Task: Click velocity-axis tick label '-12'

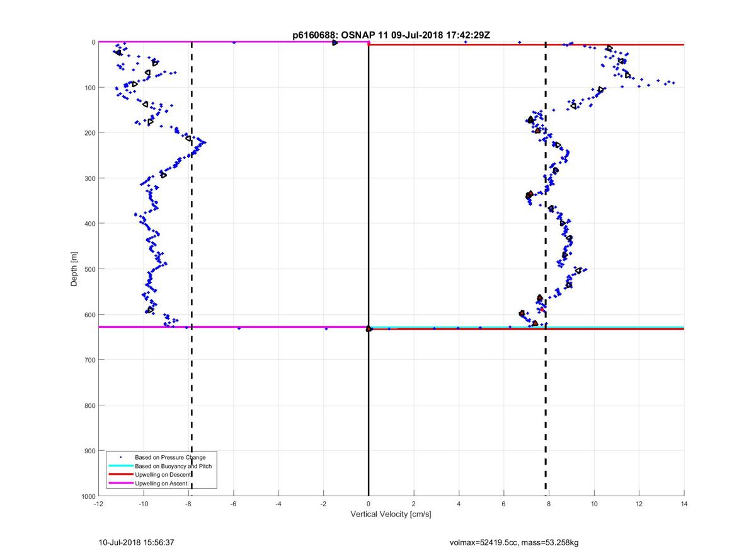Action: pos(98,504)
